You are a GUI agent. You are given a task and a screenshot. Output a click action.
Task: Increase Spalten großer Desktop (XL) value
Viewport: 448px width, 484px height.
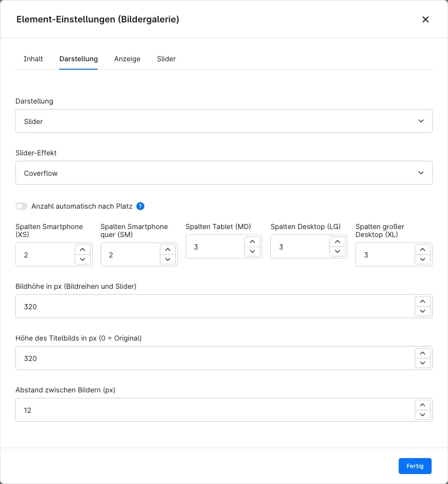(423, 249)
